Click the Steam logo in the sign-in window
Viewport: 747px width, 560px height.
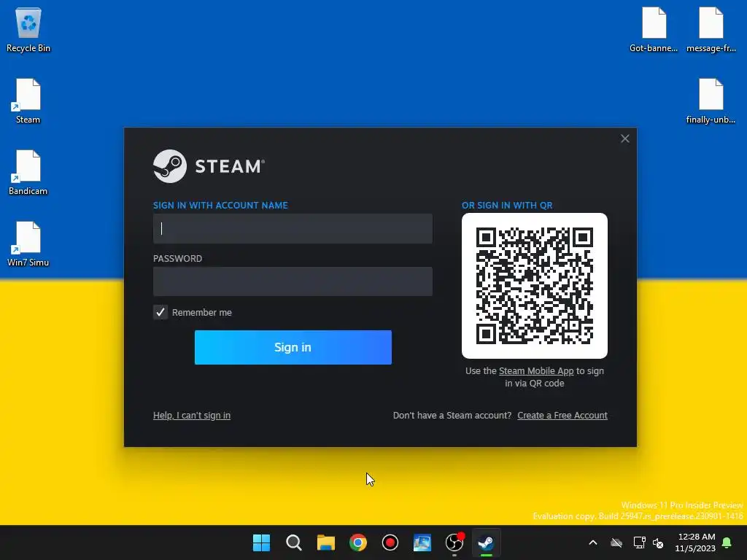209,166
